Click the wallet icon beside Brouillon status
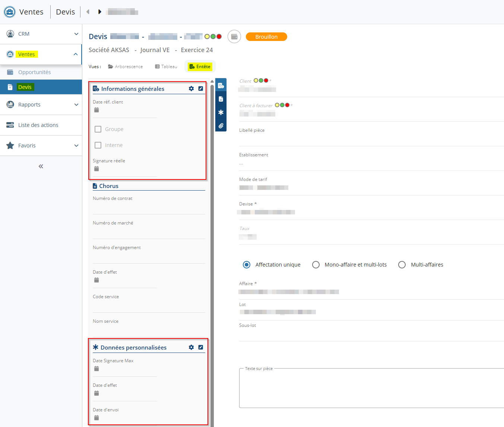The width and height of the screenshot is (504, 427). (234, 36)
